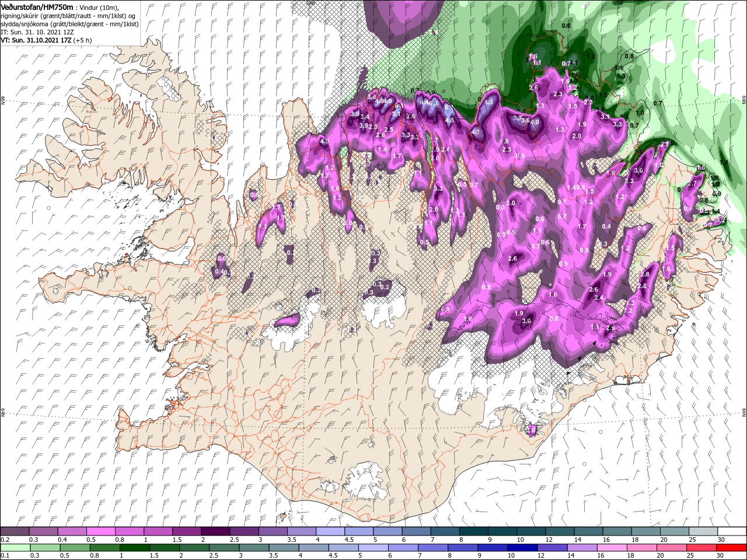Viewport: 747px width, 560px height.
Task: Click the Veðurstofan/HM750m title text
Action: 37,6
